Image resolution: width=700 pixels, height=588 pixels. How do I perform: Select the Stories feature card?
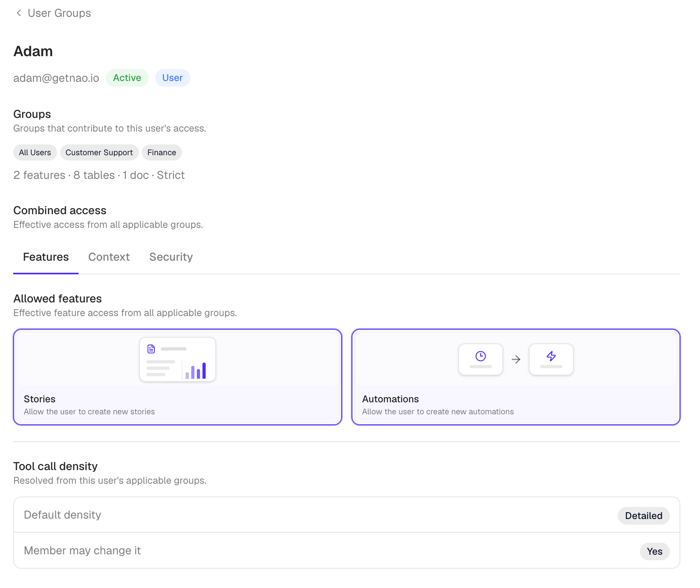(x=178, y=377)
